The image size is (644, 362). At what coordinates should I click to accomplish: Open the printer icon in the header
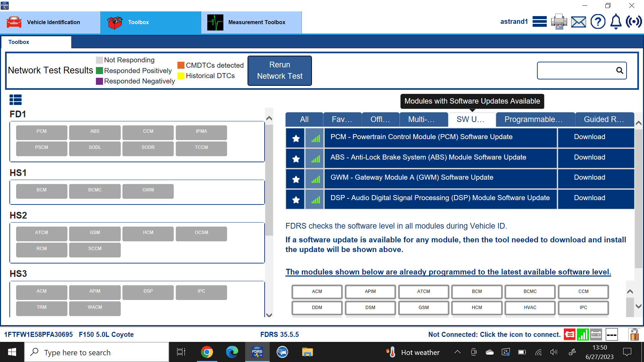[559, 21]
